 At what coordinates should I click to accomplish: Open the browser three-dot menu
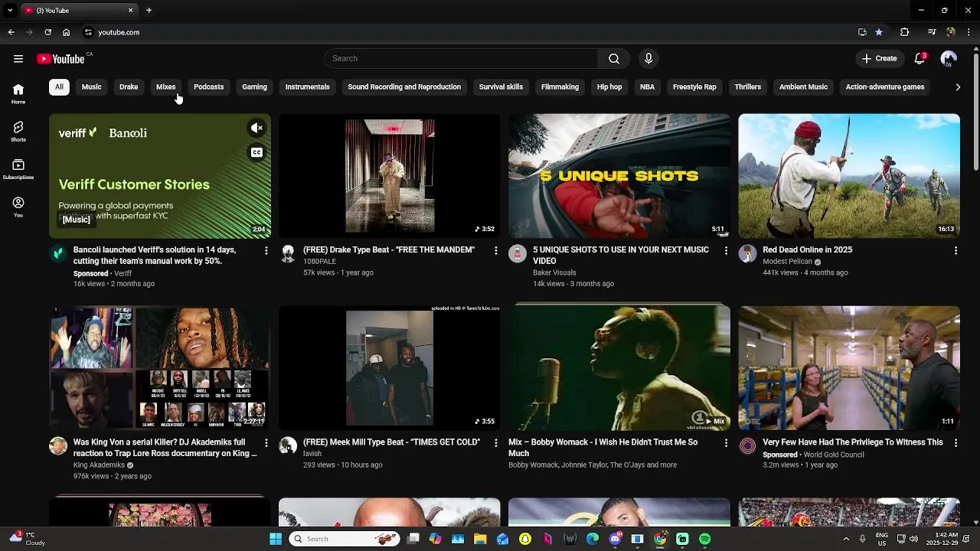(x=969, y=32)
